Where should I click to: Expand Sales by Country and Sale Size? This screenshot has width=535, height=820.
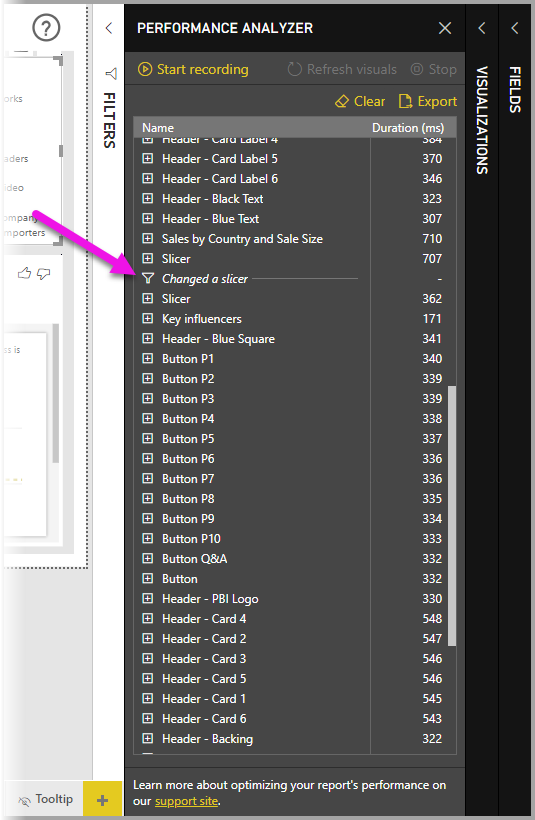tap(148, 238)
